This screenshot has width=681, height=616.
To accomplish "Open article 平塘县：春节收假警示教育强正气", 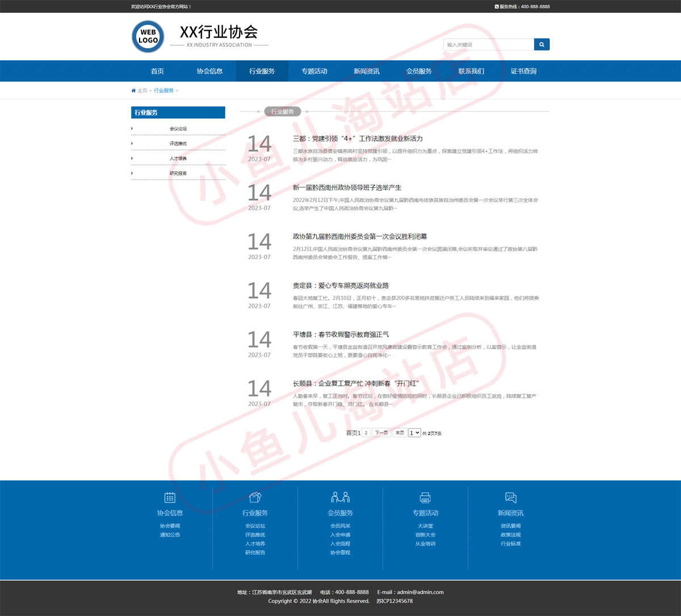I will pyautogui.click(x=340, y=334).
